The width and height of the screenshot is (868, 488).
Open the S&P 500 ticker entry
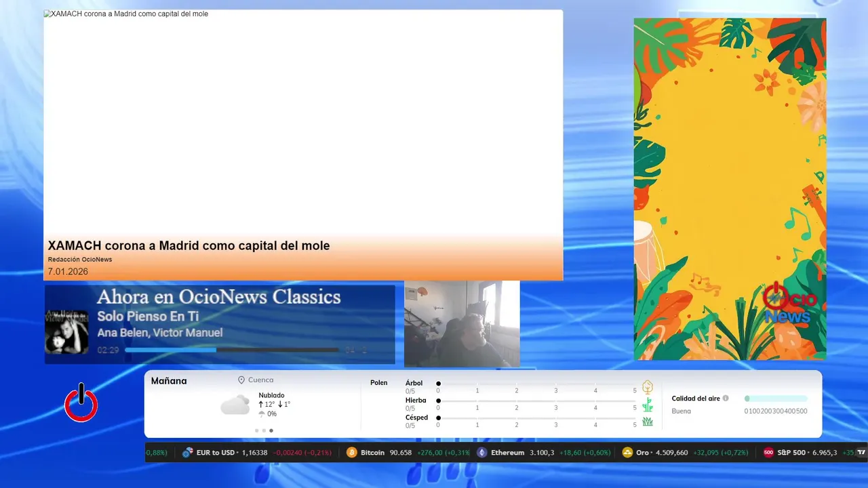pyautogui.click(x=808, y=453)
